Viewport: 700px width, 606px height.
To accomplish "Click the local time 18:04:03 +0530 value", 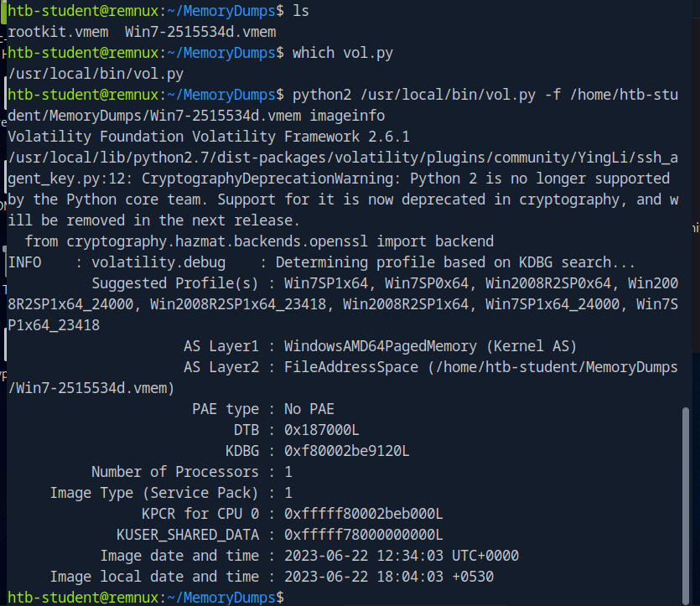I will [435, 577].
